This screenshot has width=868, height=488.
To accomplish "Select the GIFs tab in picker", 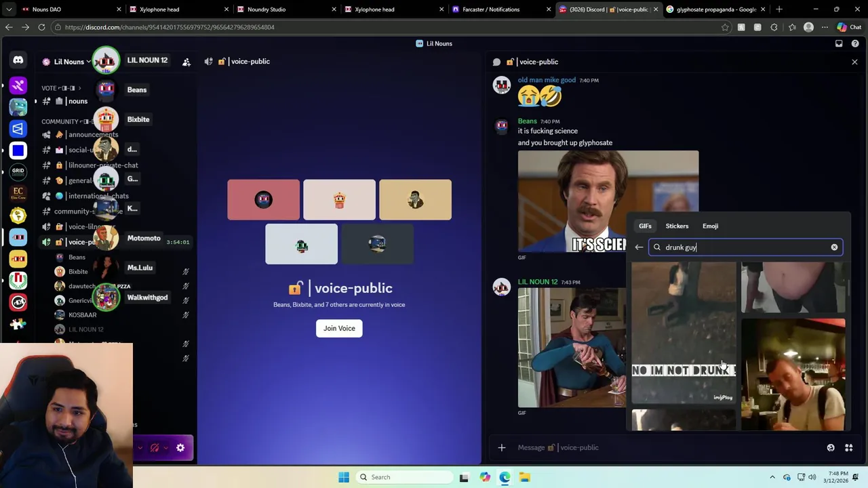I will (x=645, y=226).
